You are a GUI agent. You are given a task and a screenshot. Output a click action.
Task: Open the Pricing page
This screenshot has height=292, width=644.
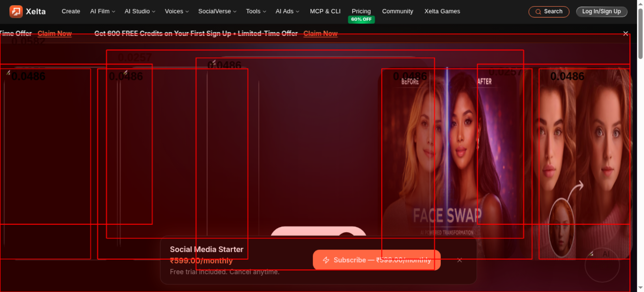pyautogui.click(x=361, y=11)
